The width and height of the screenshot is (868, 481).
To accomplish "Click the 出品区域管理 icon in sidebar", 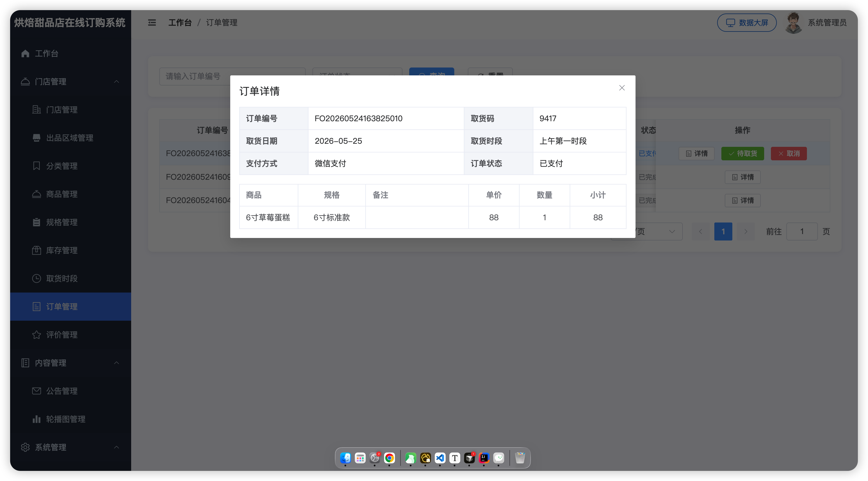I will 36,138.
